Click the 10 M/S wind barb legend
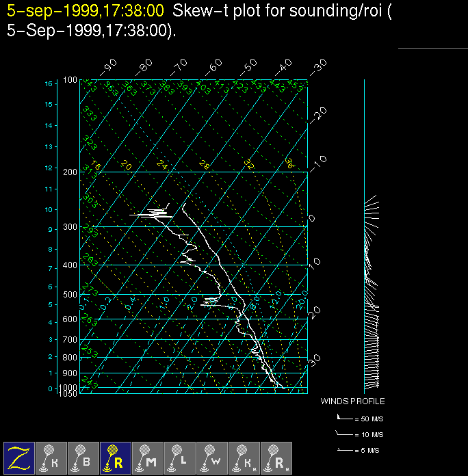Image resolution: width=468 pixels, height=476 pixels. point(352,434)
